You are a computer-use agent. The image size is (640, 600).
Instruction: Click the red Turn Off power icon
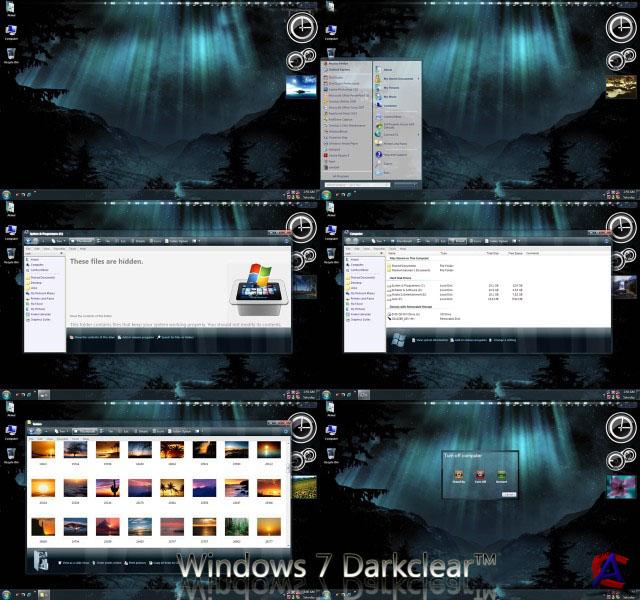[x=480, y=475]
